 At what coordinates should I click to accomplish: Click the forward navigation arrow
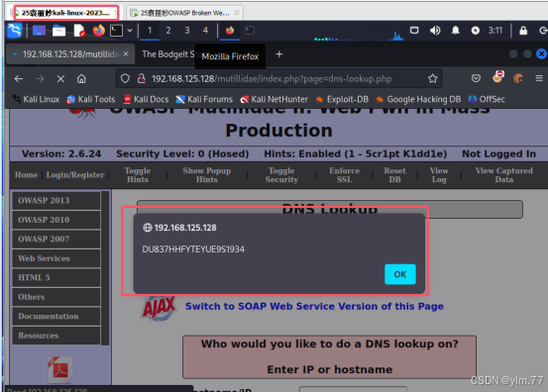(40, 79)
